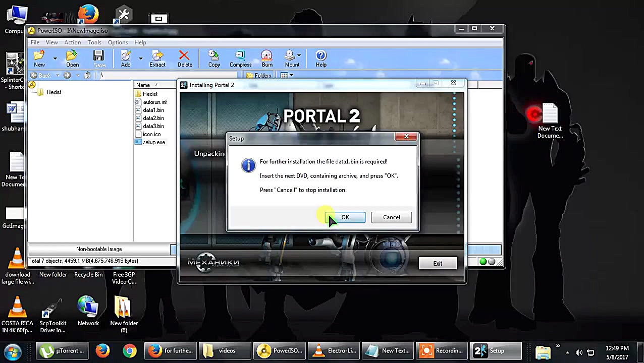The image size is (644, 363).
Task: Expand the New button dropdown arrow
Action: click(x=54, y=58)
